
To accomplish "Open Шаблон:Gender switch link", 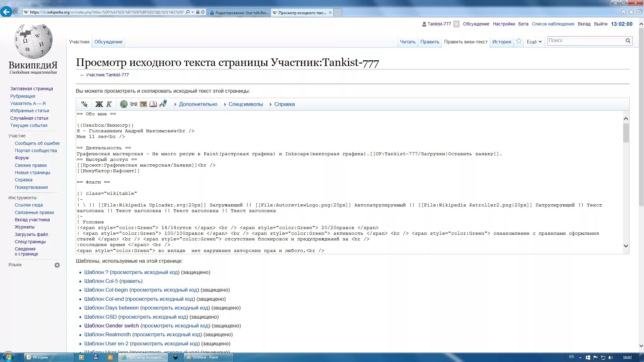I will [111, 326].
